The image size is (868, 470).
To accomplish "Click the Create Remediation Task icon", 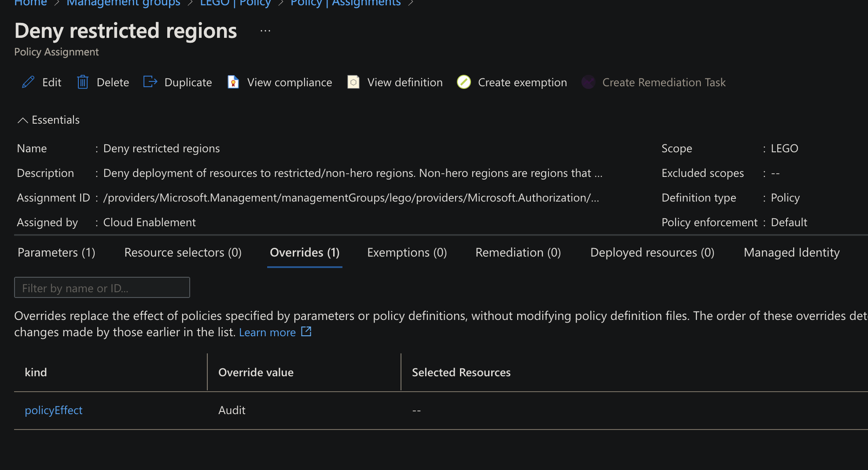I will coord(588,82).
